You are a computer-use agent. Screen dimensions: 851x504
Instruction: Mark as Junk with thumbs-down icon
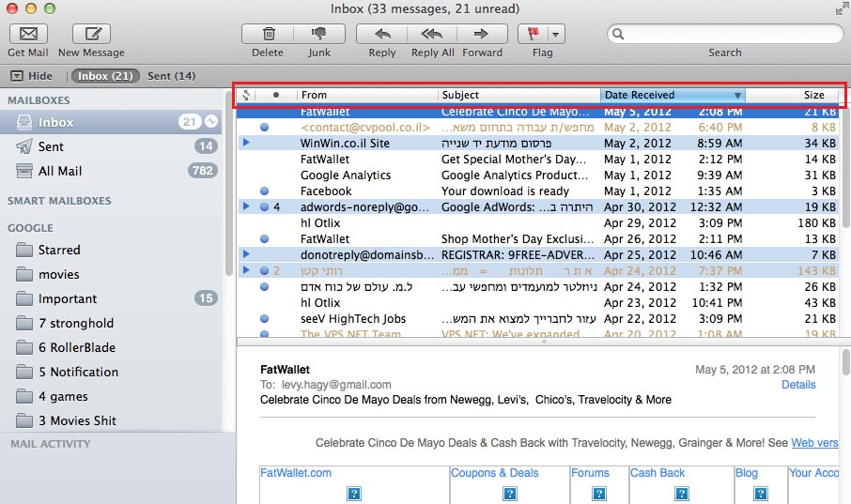[319, 34]
